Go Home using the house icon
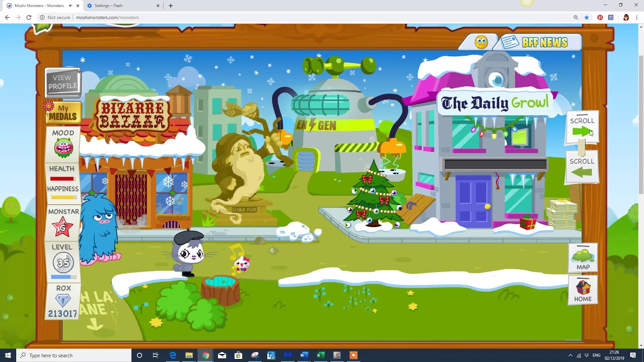Viewport: 644px width, 362px height. point(583,290)
